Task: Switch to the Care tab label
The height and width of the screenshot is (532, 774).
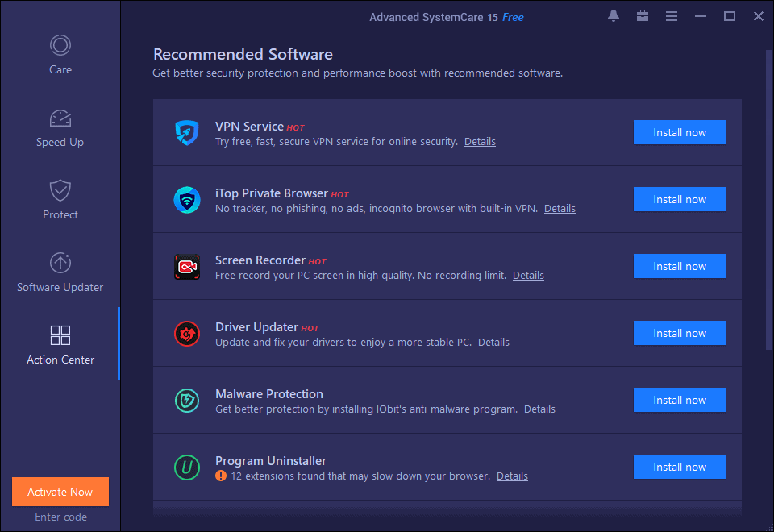Action: click(x=60, y=69)
